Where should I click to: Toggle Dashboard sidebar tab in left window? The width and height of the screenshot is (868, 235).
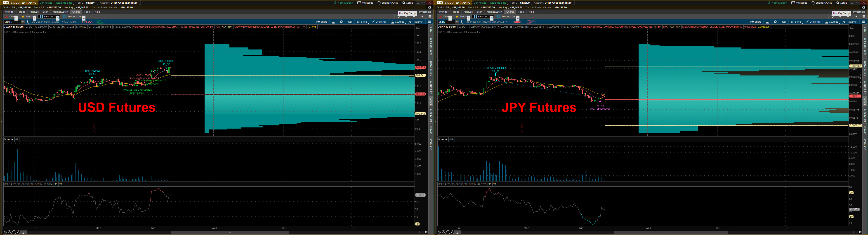point(431,115)
